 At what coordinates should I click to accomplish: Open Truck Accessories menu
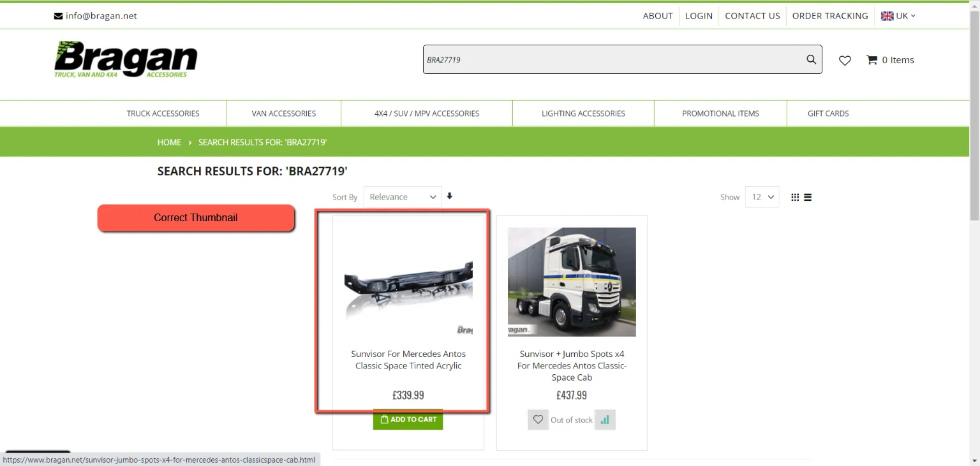click(163, 113)
